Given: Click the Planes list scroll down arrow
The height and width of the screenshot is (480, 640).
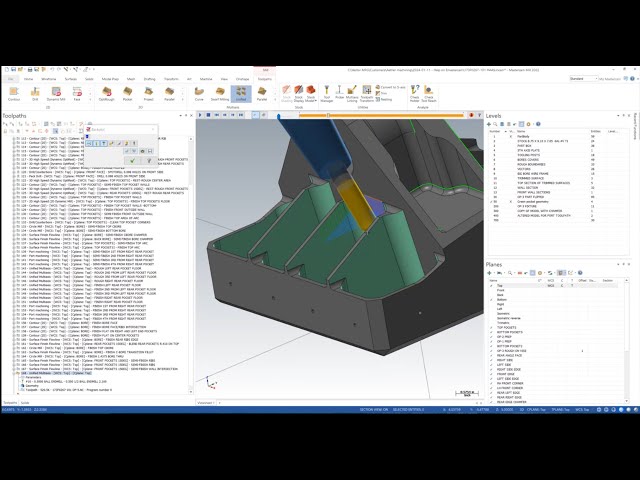Looking at the screenshot, I should [x=627, y=401].
